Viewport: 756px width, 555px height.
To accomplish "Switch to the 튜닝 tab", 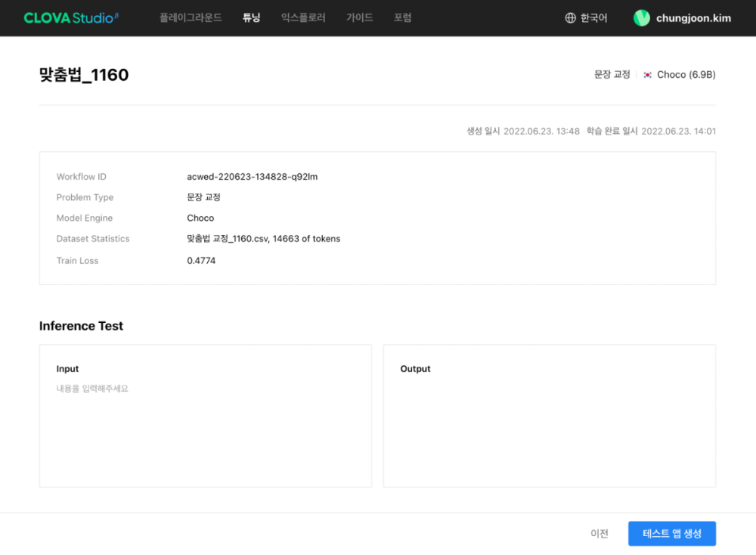I will pyautogui.click(x=251, y=17).
